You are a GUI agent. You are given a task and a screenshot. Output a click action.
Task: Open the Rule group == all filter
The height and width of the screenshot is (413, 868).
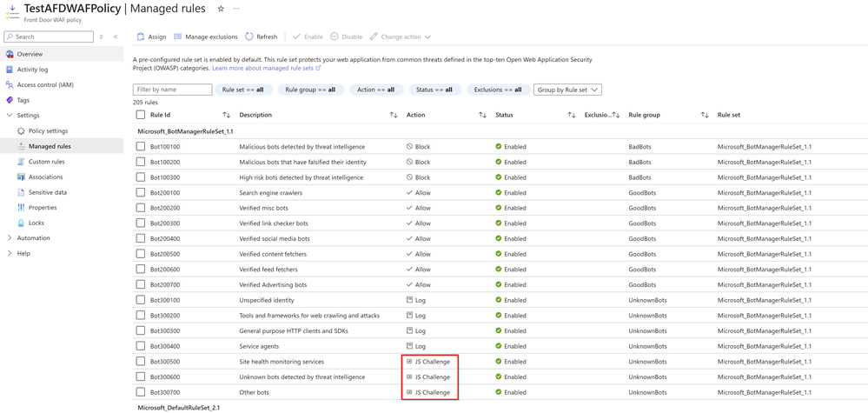click(311, 90)
